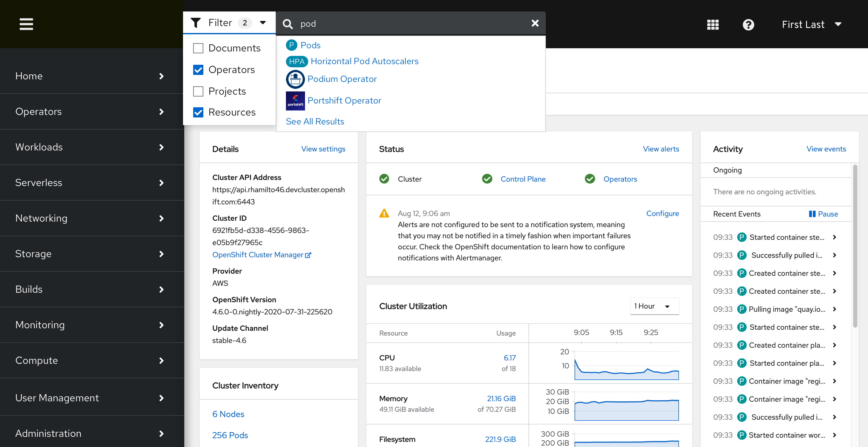
Task: Click See All Results link
Action: (x=315, y=122)
